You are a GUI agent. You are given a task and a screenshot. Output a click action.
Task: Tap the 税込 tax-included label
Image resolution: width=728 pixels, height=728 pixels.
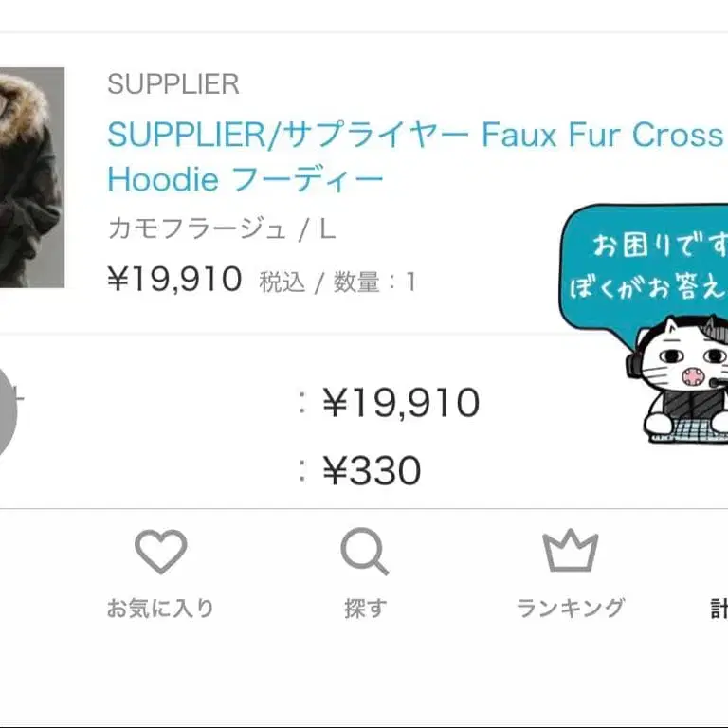coord(282,282)
